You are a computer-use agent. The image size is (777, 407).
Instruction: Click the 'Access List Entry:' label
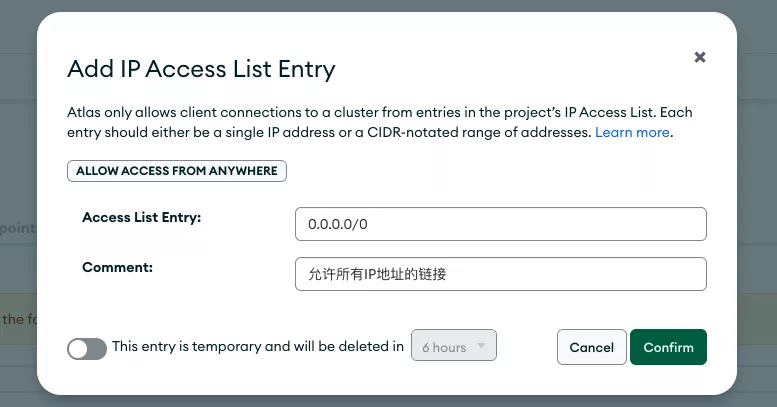pos(142,218)
